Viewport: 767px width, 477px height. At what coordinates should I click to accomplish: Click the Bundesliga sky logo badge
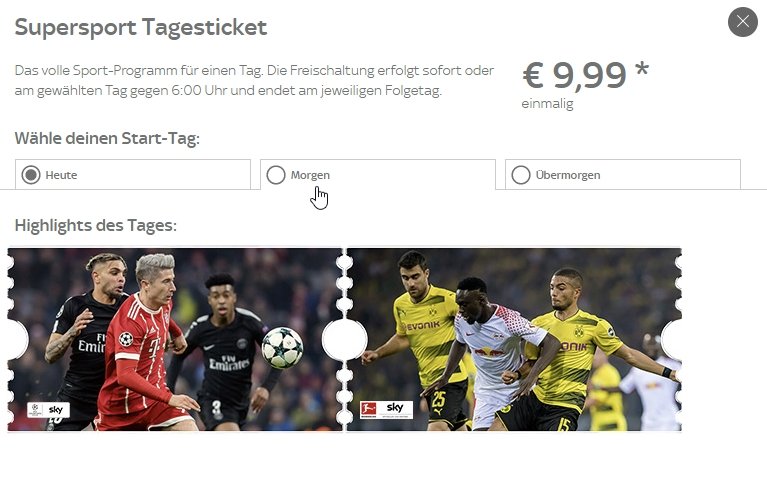[386, 410]
